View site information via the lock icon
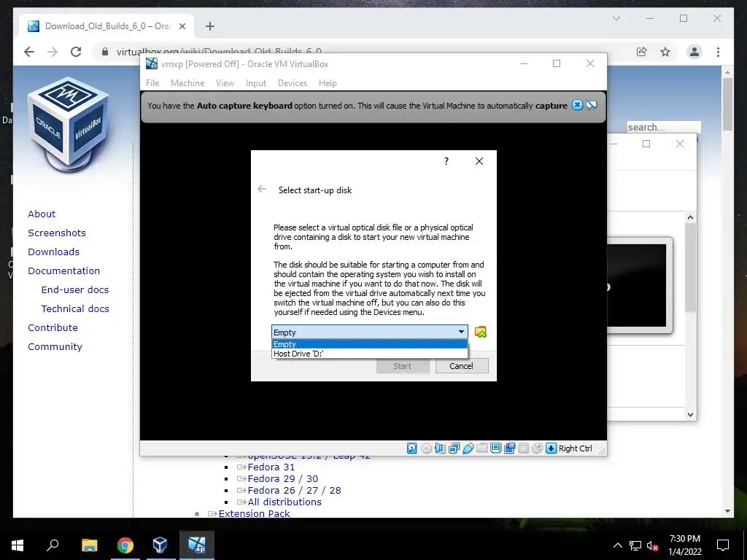 (105, 52)
